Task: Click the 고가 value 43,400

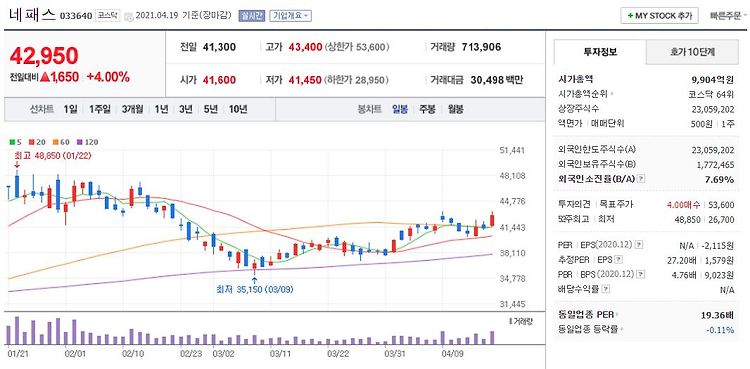Action: (x=305, y=47)
